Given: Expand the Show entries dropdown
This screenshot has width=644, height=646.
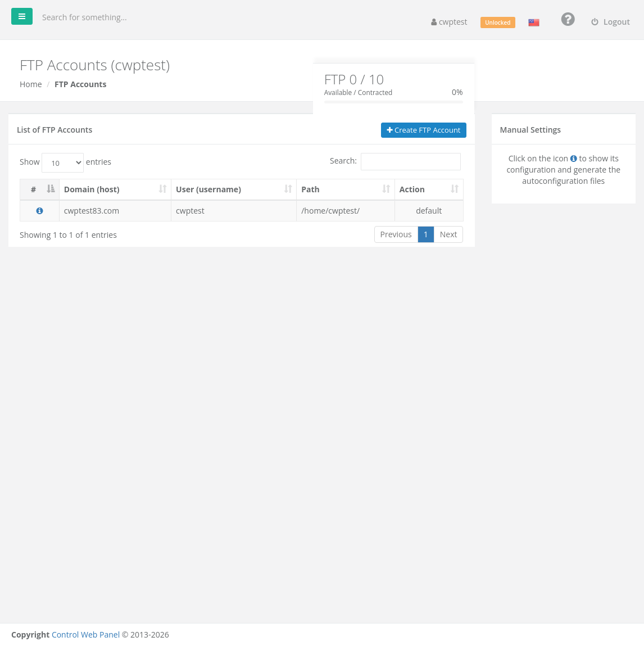Looking at the screenshot, I should click(62, 162).
